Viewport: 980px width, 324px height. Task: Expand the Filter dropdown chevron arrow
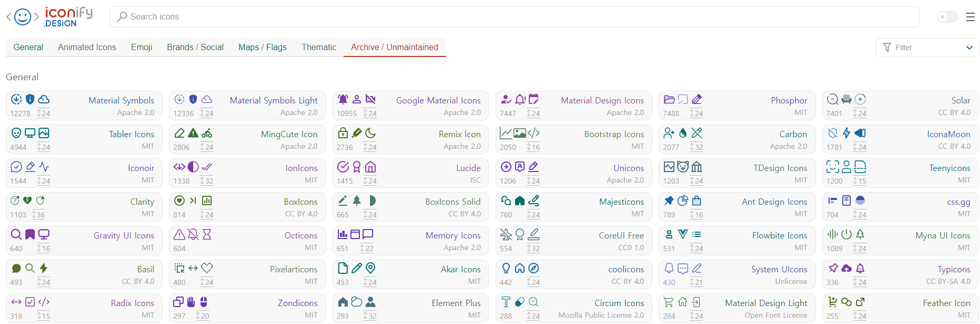coord(969,47)
